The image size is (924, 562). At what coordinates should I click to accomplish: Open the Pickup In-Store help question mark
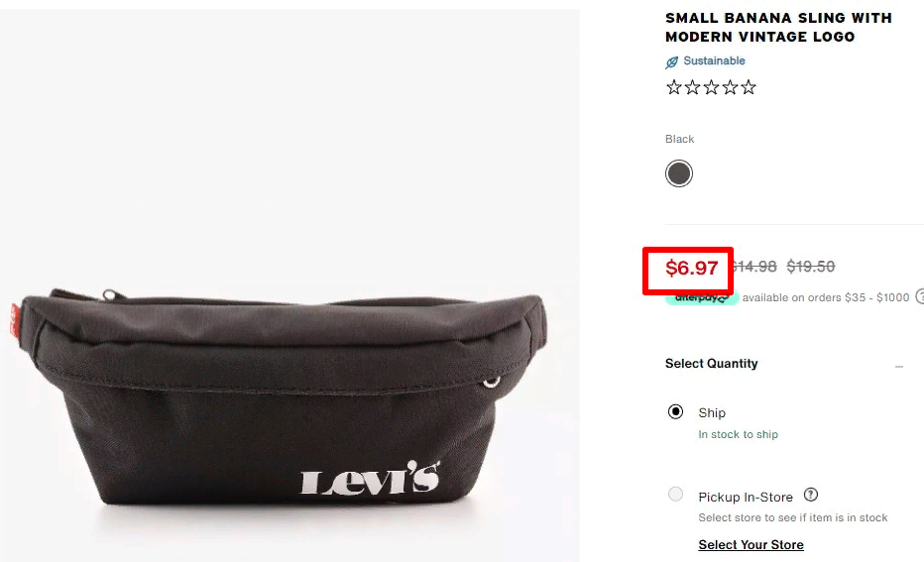click(x=811, y=495)
